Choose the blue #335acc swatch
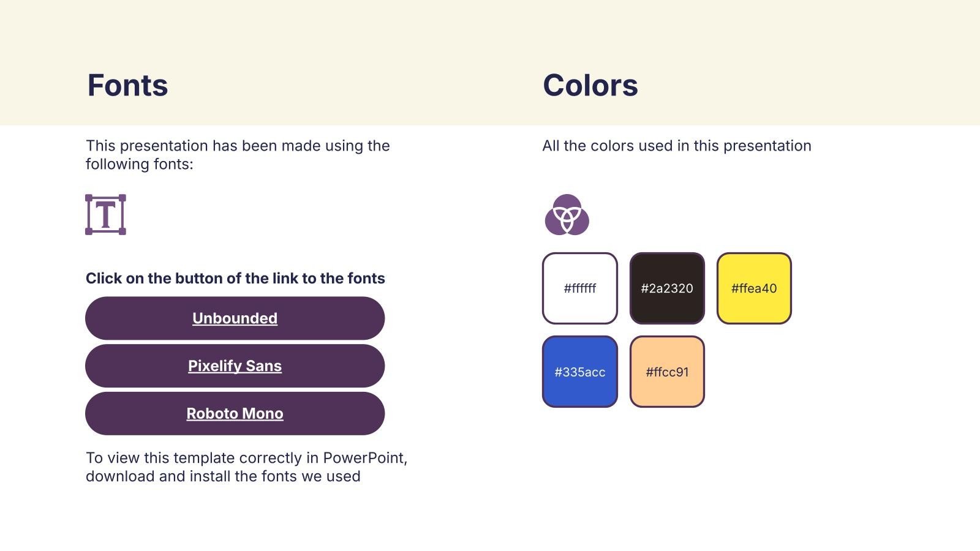Screen dimensions: 980x551 (x=579, y=372)
